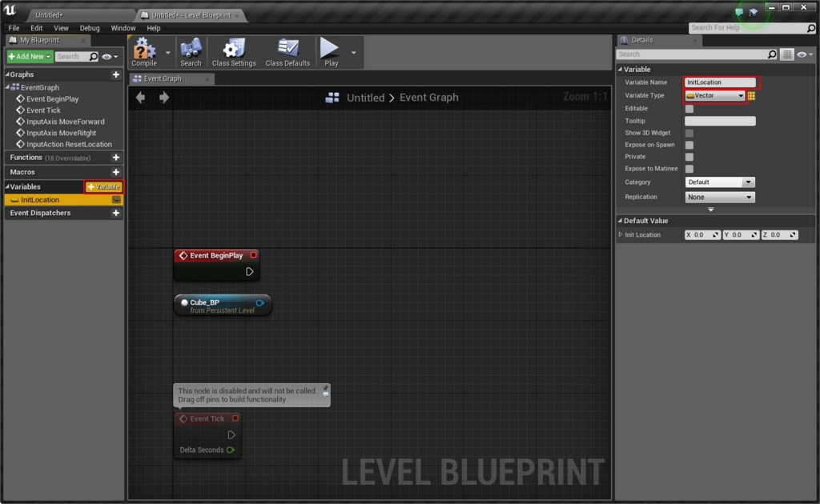820x504 pixels.
Task: Enable Expose to Matinee checkbox
Action: pyautogui.click(x=689, y=169)
